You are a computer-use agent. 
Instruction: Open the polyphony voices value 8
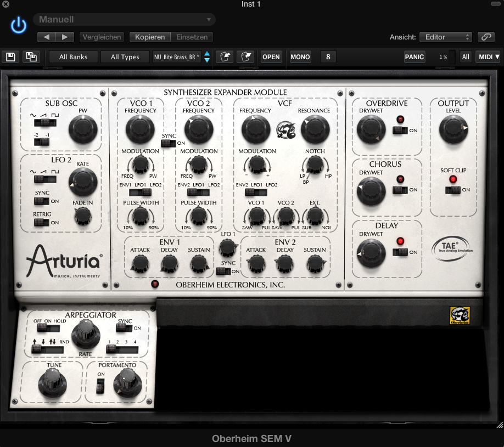pos(328,57)
